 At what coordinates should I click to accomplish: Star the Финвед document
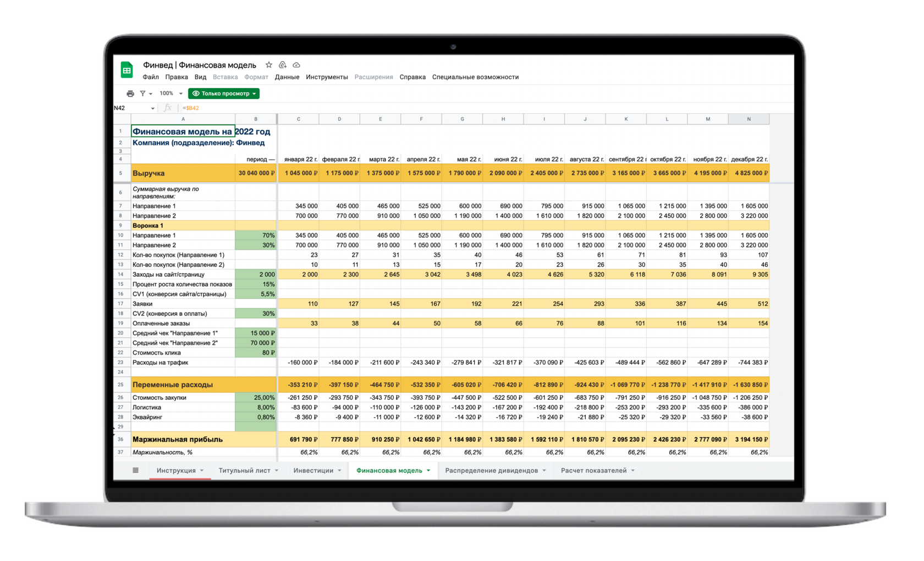[269, 65]
